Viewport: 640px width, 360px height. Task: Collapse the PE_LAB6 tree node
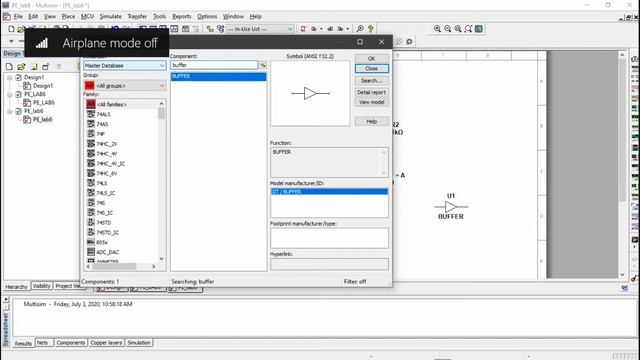point(10,94)
